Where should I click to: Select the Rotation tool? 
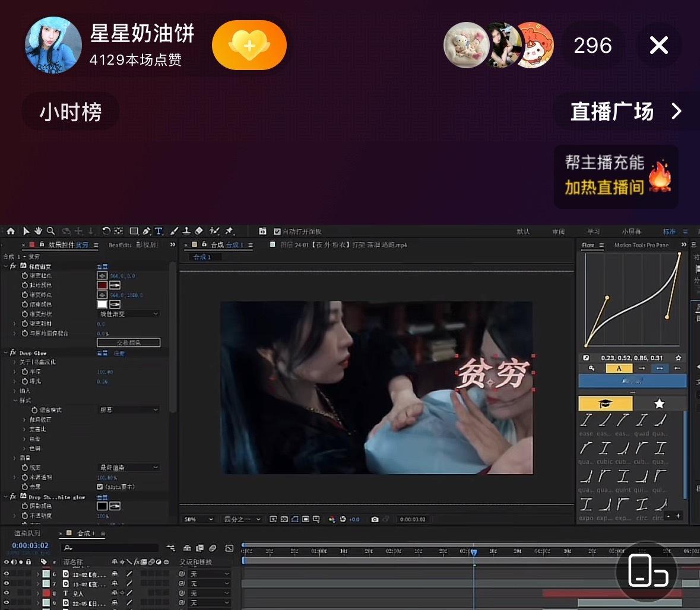106,231
